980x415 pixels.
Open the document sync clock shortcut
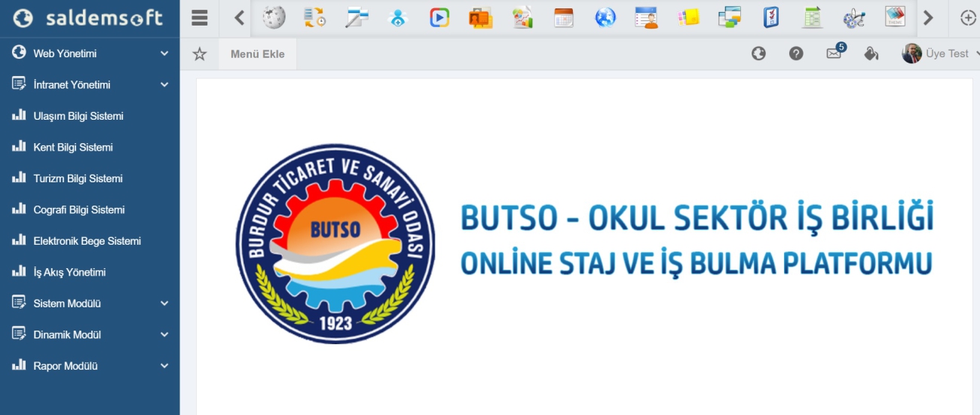coord(315,17)
